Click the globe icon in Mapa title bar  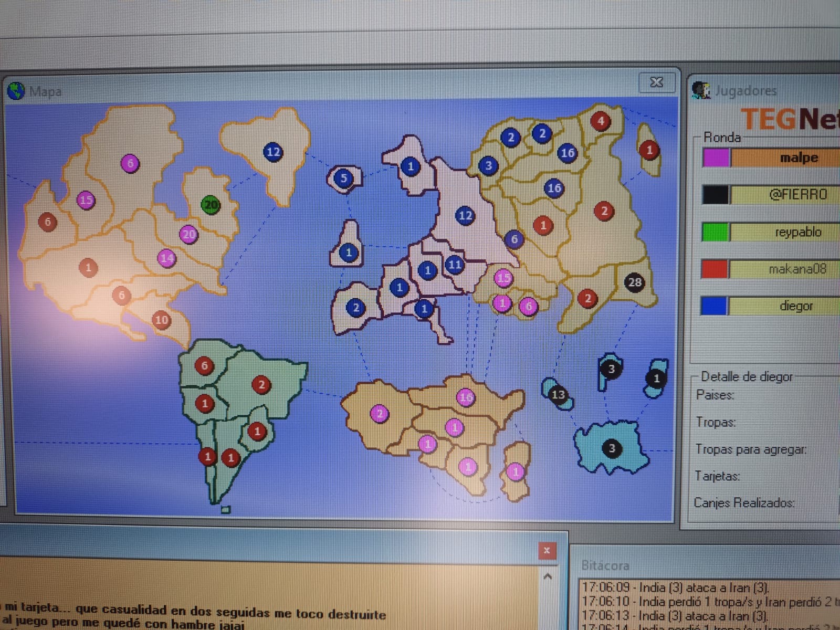16,91
